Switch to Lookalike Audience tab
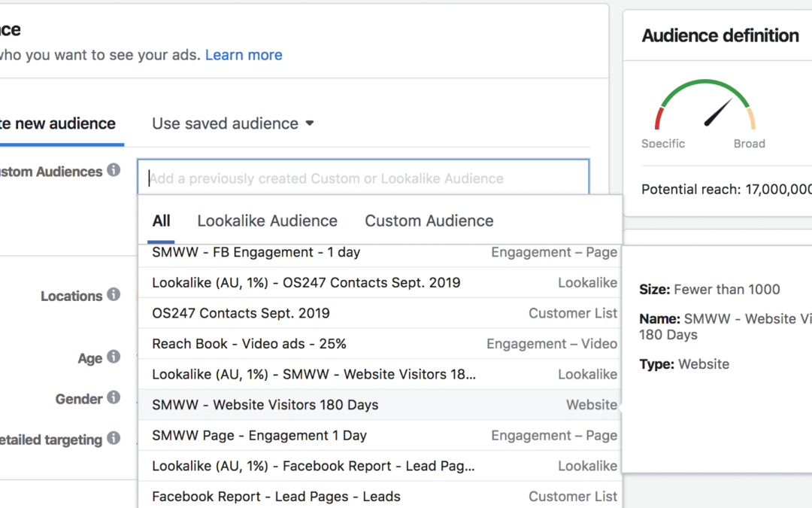Screen dimensions: 812x508 (x=267, y=221)
